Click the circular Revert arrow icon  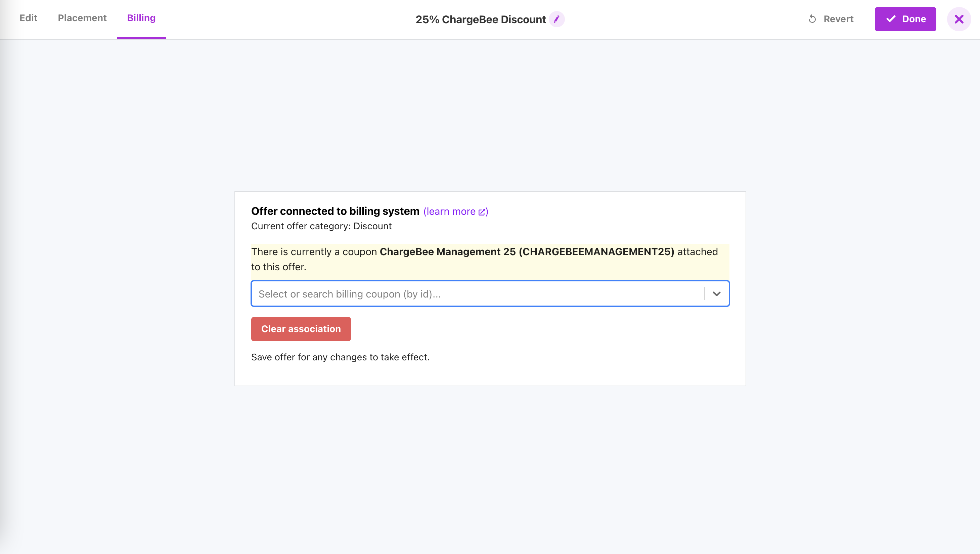click(x=812, y=19)
